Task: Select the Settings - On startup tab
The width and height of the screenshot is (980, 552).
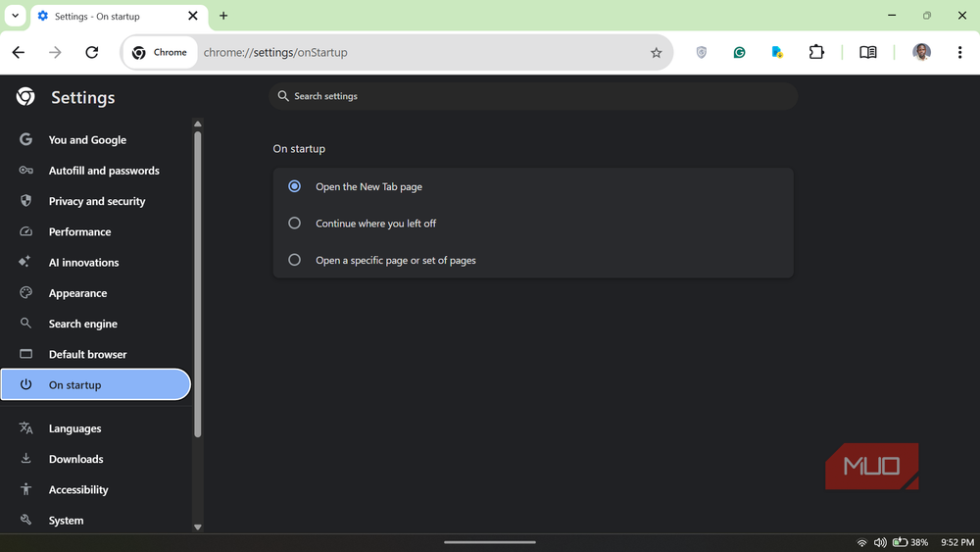Action: 119,17
